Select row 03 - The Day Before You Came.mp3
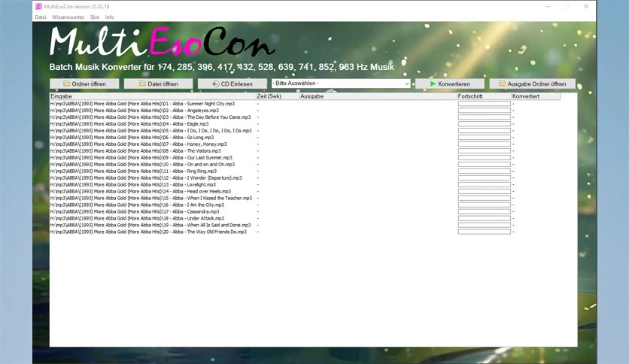This screenshot has height=364, width=629. point(150,117)
